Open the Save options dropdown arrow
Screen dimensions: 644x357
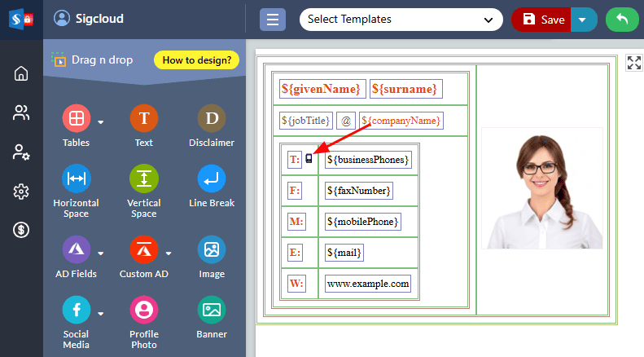[584, 20]
